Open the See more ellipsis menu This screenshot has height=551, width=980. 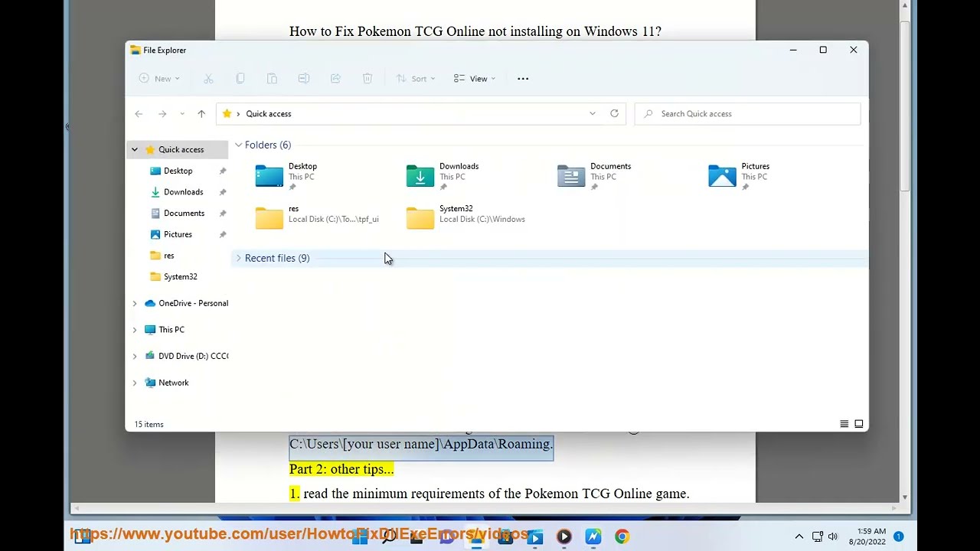[x=523, y=79]
